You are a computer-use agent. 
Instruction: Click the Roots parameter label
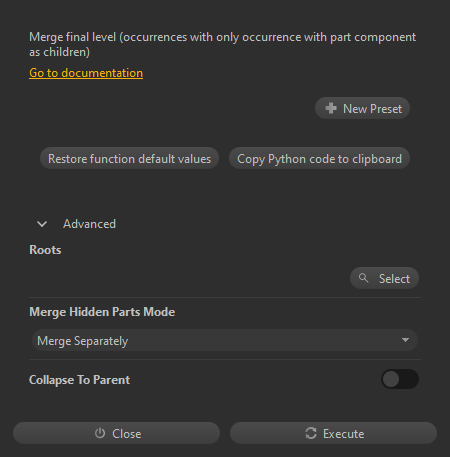(45, 250)
